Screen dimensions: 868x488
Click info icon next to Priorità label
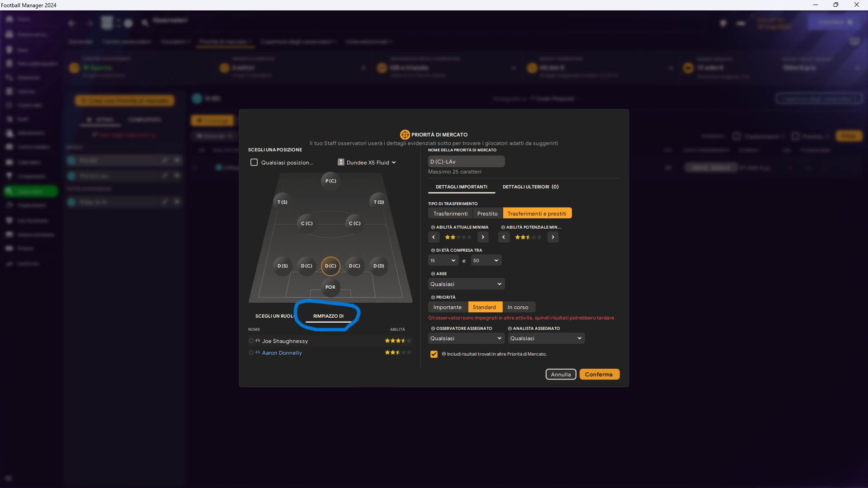tap(433, 297)
